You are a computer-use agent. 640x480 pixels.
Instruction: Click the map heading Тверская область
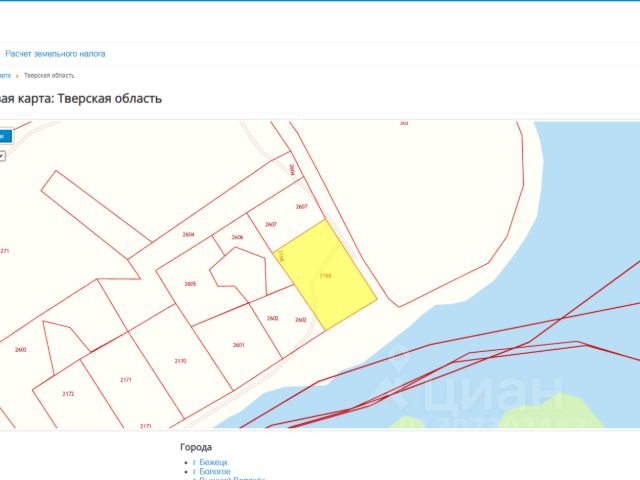[x=81, y=98]
